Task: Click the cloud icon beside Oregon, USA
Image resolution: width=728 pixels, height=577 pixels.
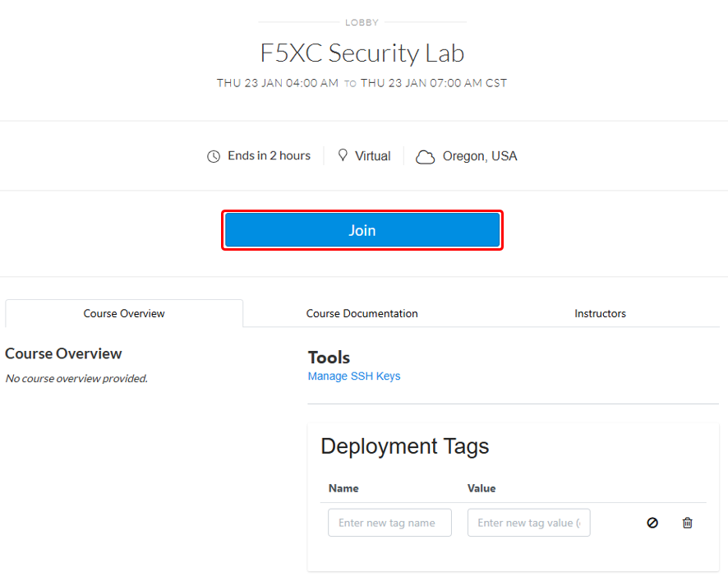Action: tap(425, 157)
